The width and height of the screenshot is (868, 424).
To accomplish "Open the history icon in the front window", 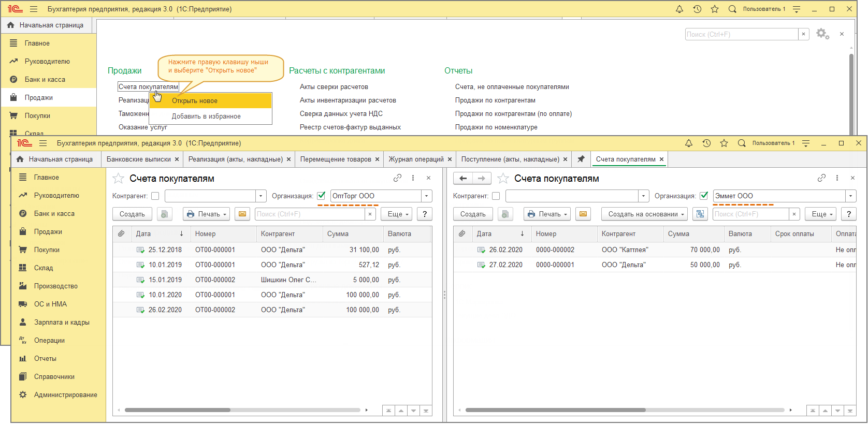I will pyautogui.click(x=706, y=143).
